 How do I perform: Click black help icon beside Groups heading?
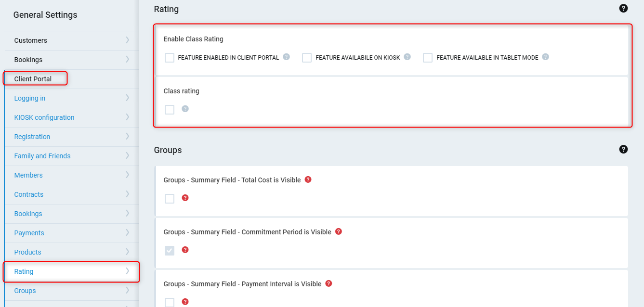(x=623, y=149)
